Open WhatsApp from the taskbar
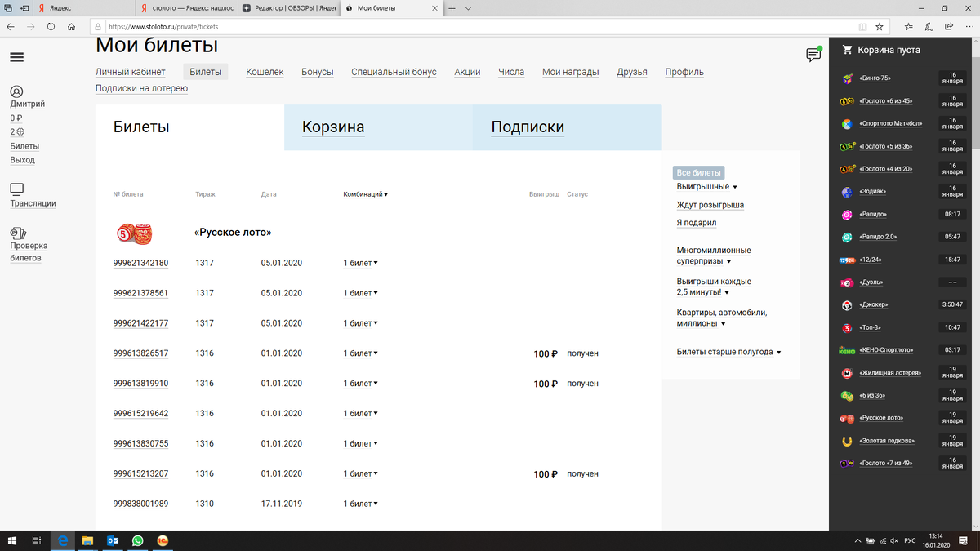 pos(137,540)
